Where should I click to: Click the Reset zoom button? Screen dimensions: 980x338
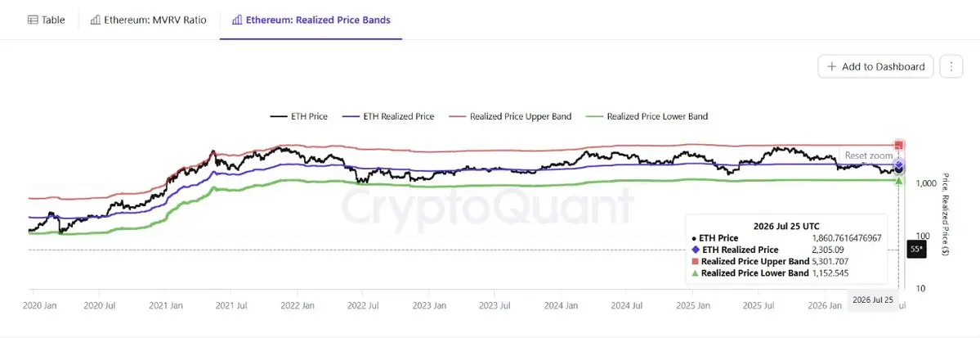(869, 155)
